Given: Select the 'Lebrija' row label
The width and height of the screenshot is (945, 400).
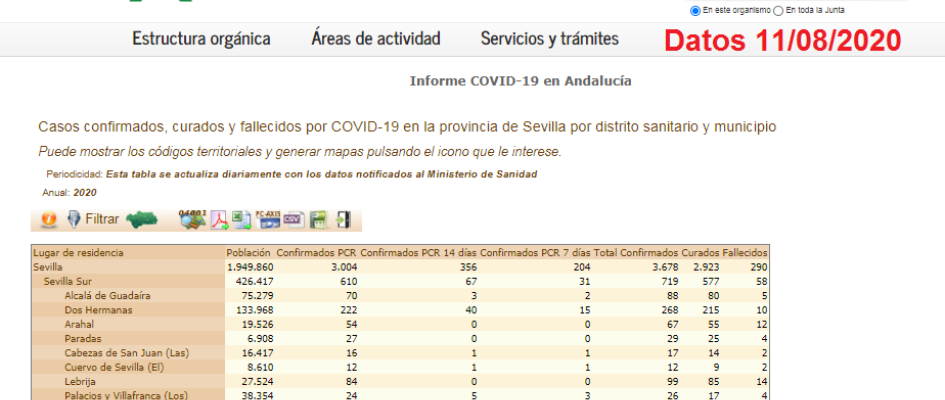Looking at the screenshot, I should (x=80, y=381).
